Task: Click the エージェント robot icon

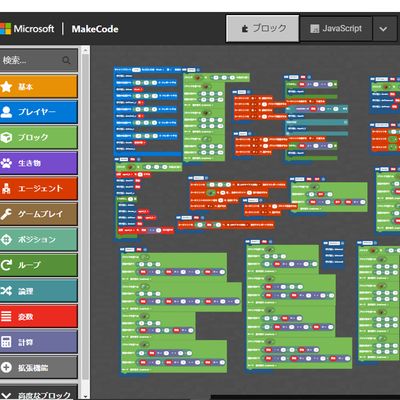Action: pos(6,188)
